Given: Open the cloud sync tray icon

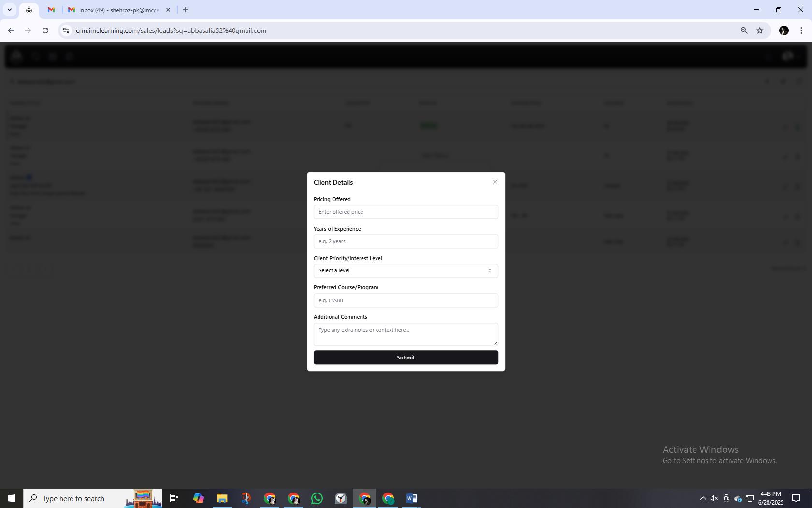Looking at the screenshot, I should [738, 498].
